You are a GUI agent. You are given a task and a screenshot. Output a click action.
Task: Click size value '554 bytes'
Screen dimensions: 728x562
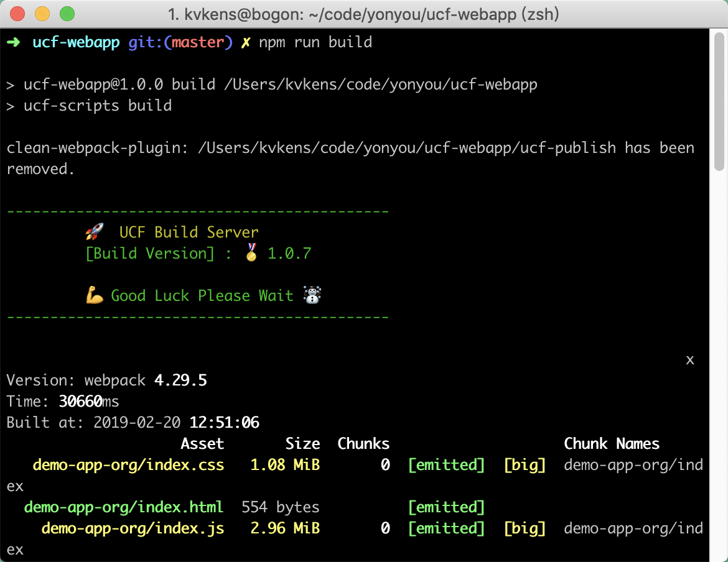(281, 507)
